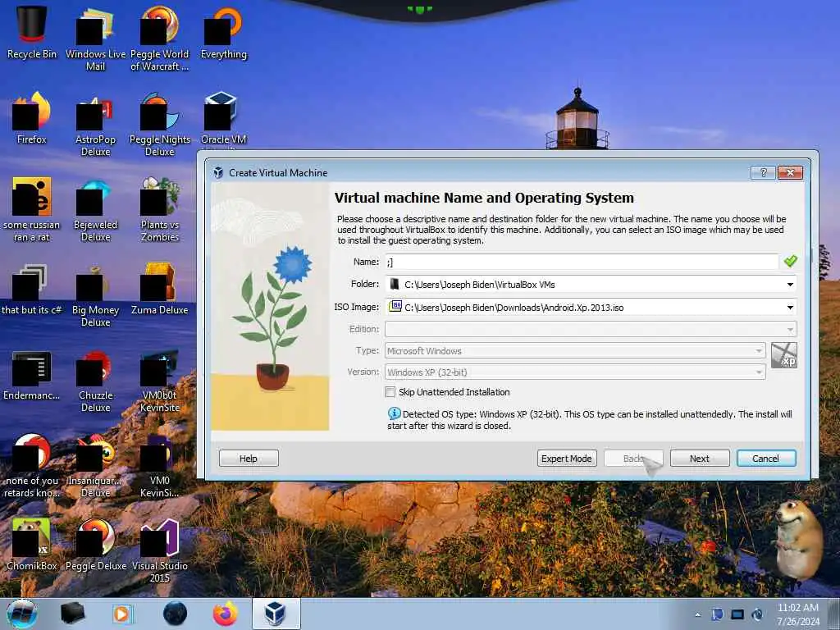
Task: Select Zuma Deluxe desktop icon
Action: pos(160,288)
